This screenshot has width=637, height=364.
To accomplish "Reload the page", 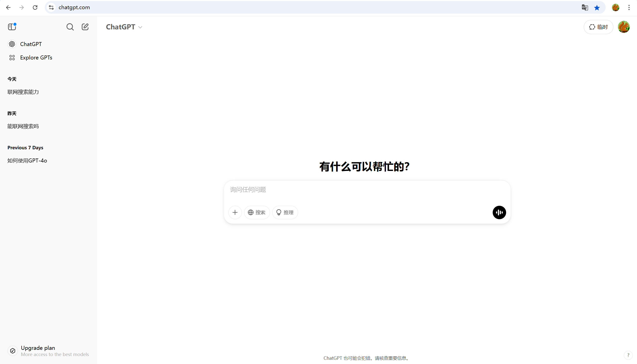I will (x=35, y=7).
